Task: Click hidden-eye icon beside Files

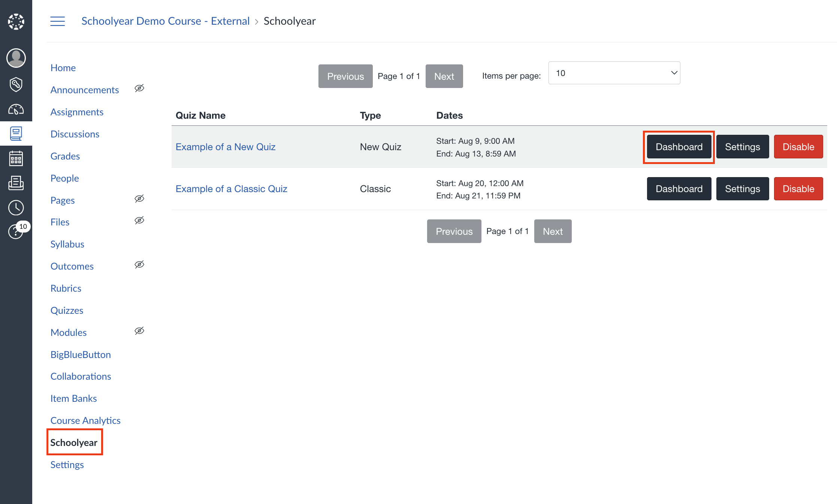Action: pos(139,221)
